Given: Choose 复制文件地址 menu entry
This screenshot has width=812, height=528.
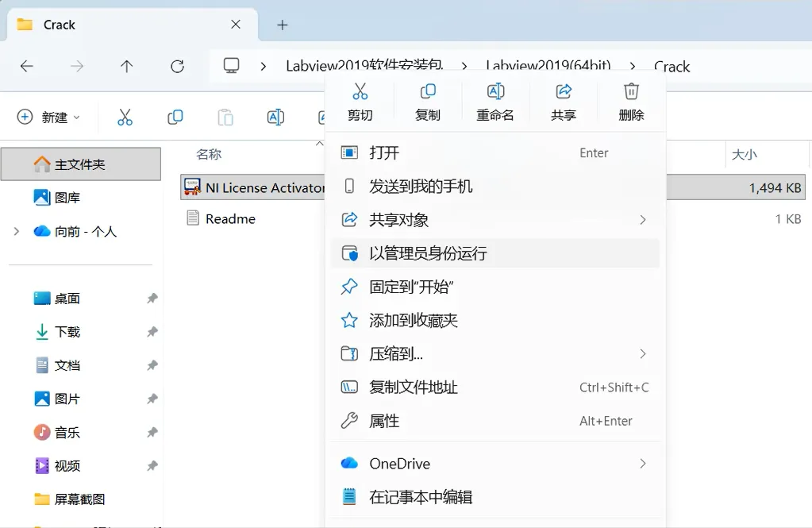Looking at the screenshot, I should pos(495,387).
